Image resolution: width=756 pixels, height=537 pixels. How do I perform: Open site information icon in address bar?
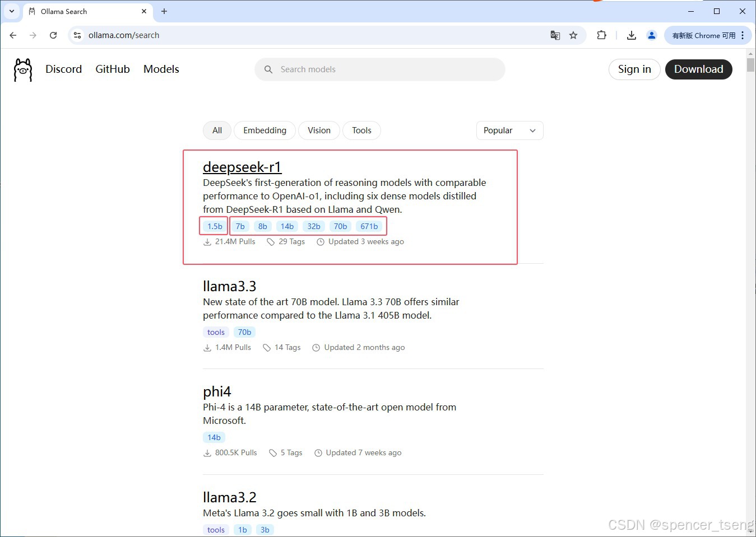coord(77,35)
